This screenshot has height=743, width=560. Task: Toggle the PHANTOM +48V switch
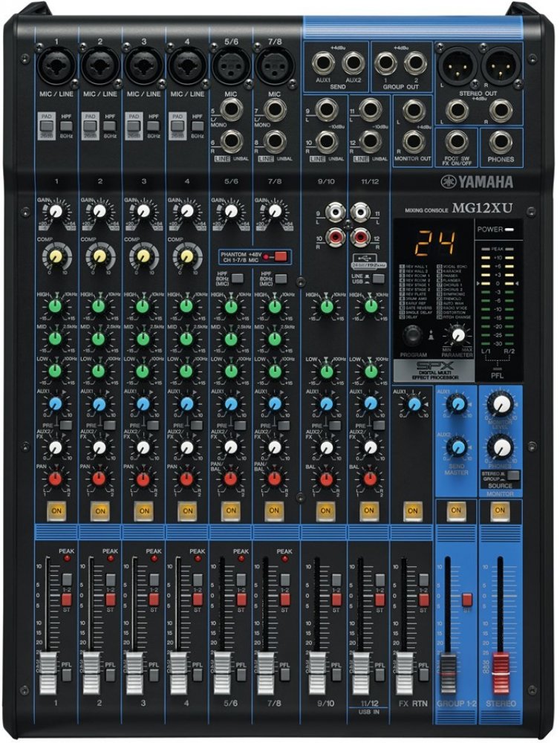(x=279, y=256)
